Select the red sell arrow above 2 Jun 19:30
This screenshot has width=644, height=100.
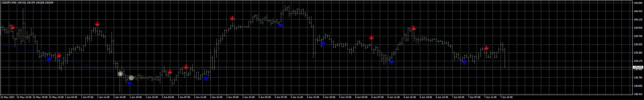232,18
